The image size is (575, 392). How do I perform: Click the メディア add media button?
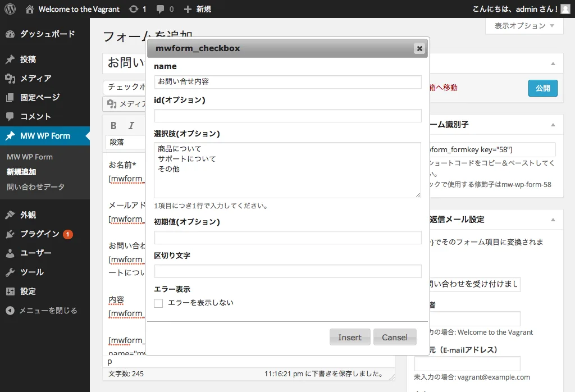(124, 104)
